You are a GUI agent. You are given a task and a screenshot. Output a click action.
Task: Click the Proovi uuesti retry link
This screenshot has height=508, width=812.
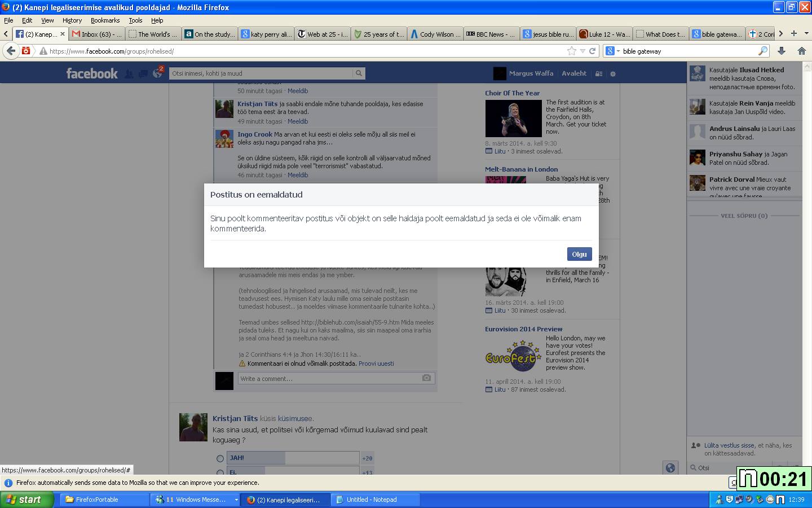376,364
